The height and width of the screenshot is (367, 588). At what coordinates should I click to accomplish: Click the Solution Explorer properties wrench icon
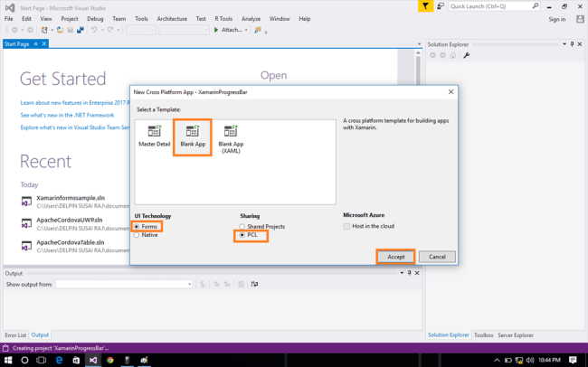[x=467, y=55]
